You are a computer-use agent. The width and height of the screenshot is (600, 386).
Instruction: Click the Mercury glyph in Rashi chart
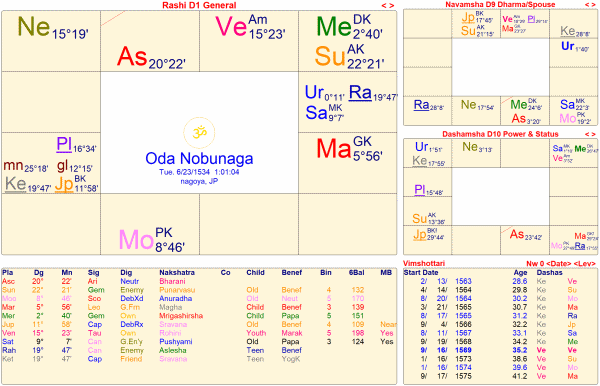click(334, 27)
